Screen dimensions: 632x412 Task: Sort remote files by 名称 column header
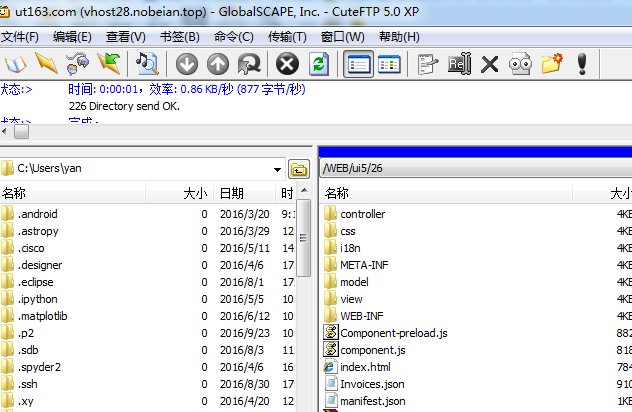(x=447, y=194)
